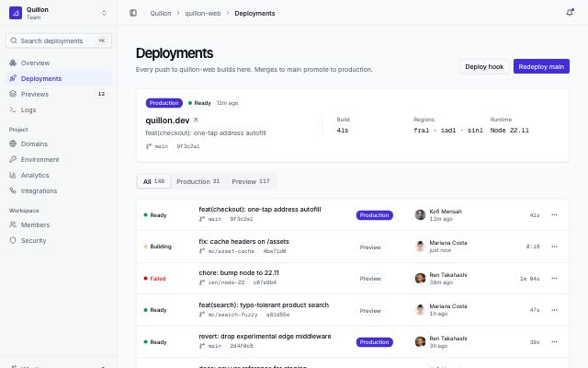Click the Quillon breadcrumb

click(x=161, y=13)
